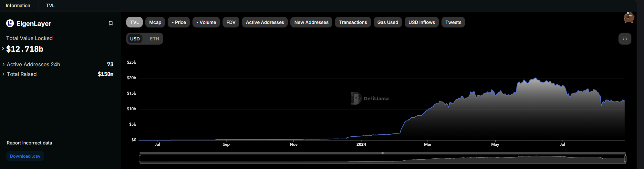644x169 pixels.
Task: Expand Active Addresses 24h row
Action: [x=4, y=64]
